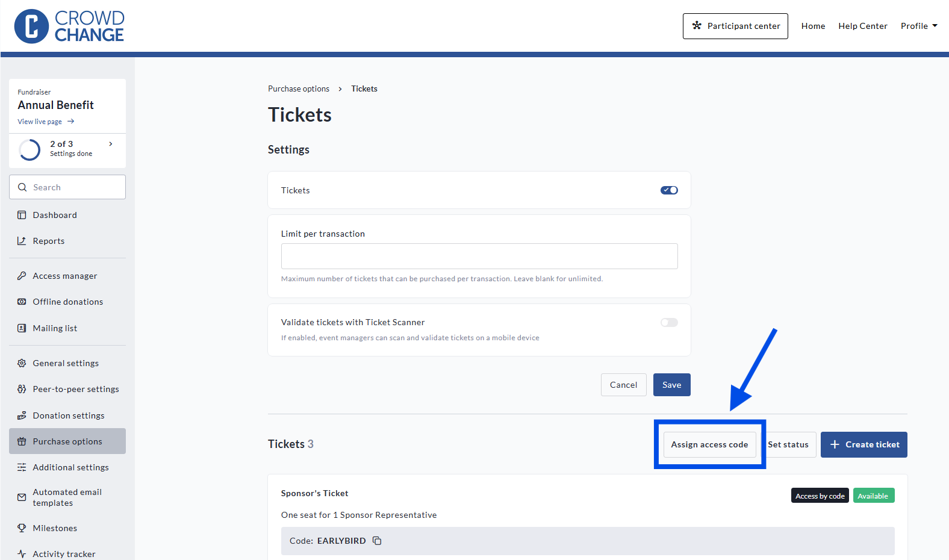The width and height of the screenshot is (949, 560).
Task: Enable Validate tickets with Ticket Scanner
Action: (x=669, y=323)
